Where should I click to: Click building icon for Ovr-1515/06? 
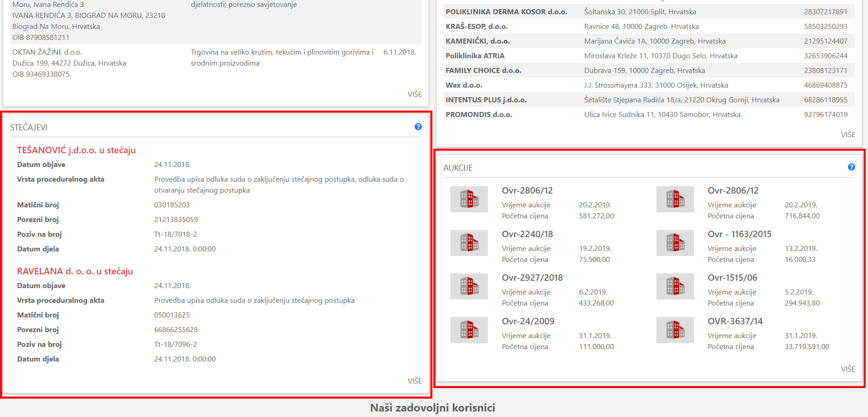(675, 286)
